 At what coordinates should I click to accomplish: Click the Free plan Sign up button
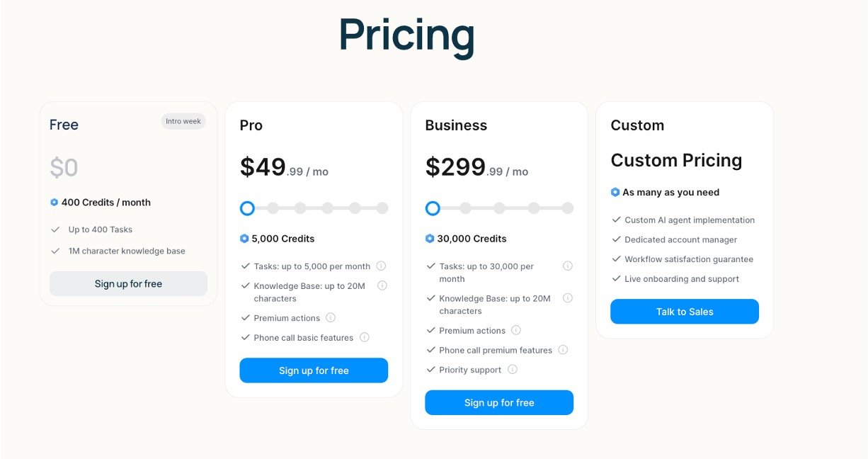[128, 283]
